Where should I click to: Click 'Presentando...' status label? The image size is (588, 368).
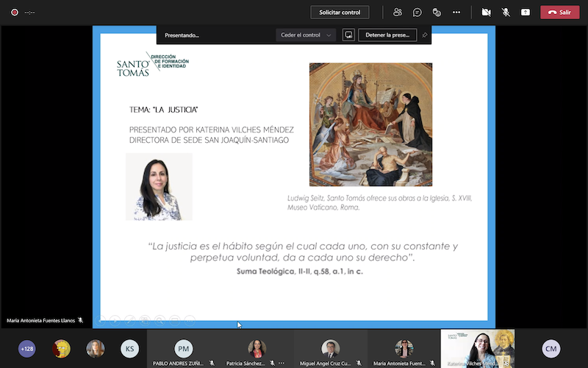pyautogui.click(x=182, y=35)
